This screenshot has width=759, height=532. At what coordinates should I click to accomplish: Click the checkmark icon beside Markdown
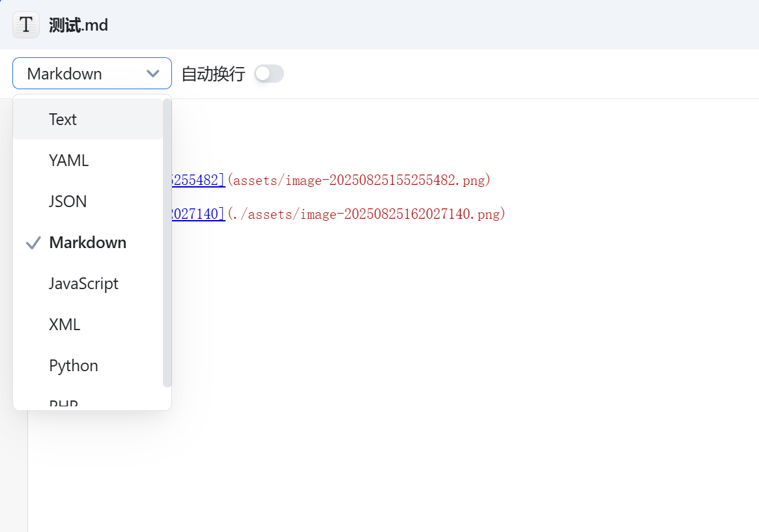(34, 243)
